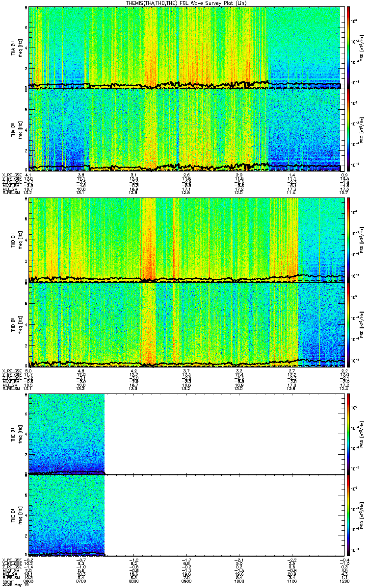Click the THA B-perpendicular freq [Hz] axis label

(x=19, y=48)
